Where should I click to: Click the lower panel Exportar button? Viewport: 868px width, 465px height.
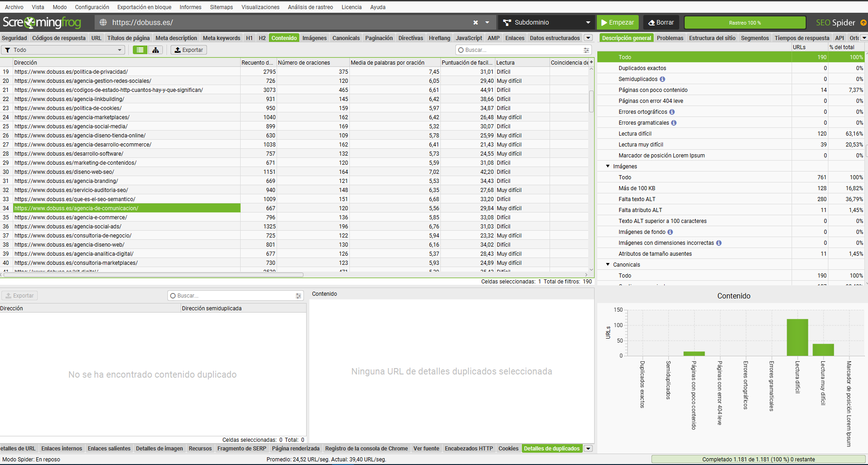20,295
